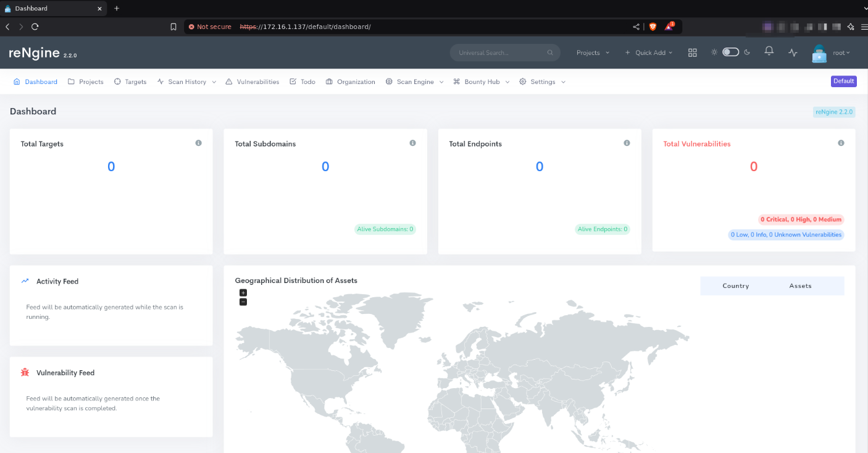Click the red Total Vulnerabilities card title
Viewport: 868px width, 453px height.
(x=697, y=144)
